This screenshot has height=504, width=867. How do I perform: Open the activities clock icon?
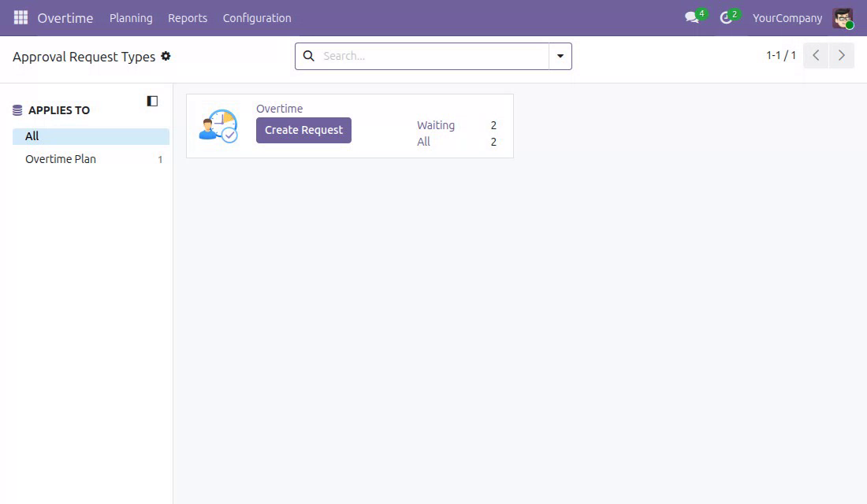725,17
